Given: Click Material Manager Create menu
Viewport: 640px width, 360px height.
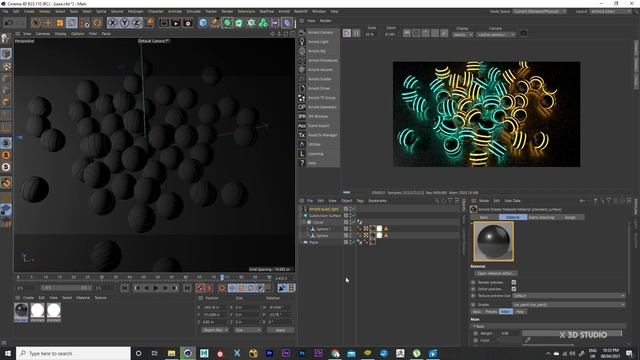Looking at the screenshot, I should [28, 298].
